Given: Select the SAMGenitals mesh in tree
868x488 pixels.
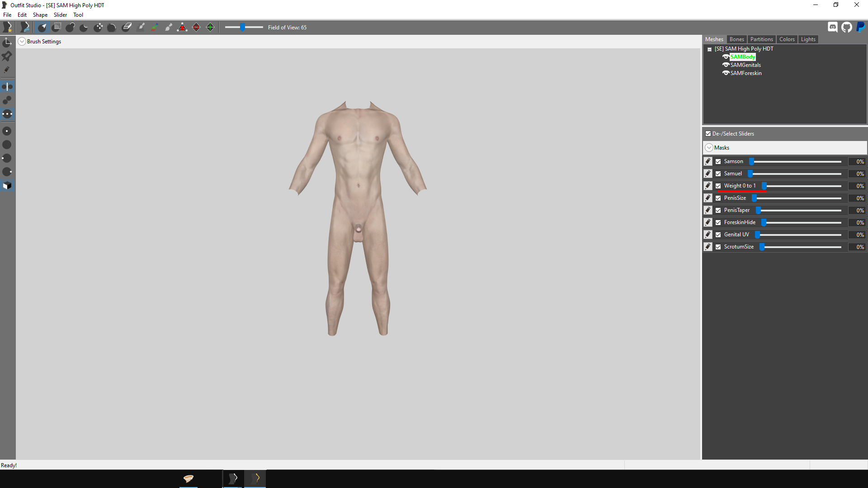Looking at the screenshot, I should click(745, 65).
